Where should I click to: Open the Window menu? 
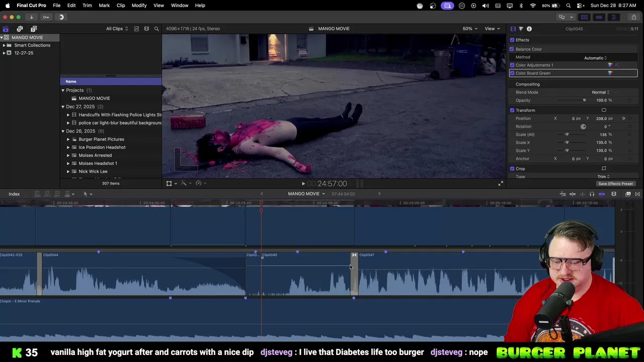[x=179, y=5]
